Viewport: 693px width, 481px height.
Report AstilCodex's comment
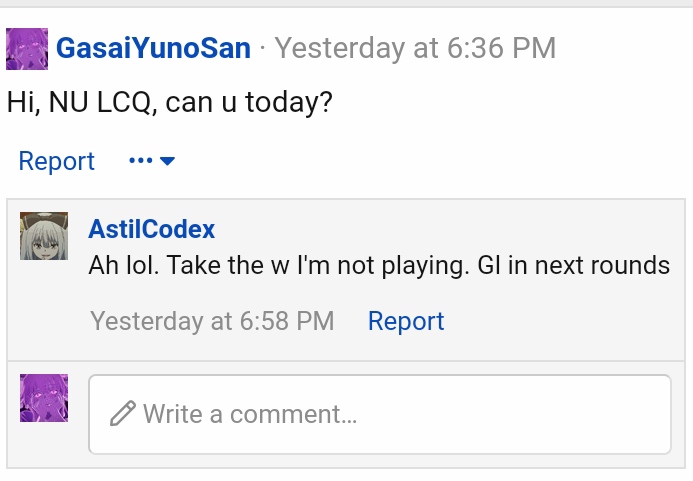click(x=406, y=321)
